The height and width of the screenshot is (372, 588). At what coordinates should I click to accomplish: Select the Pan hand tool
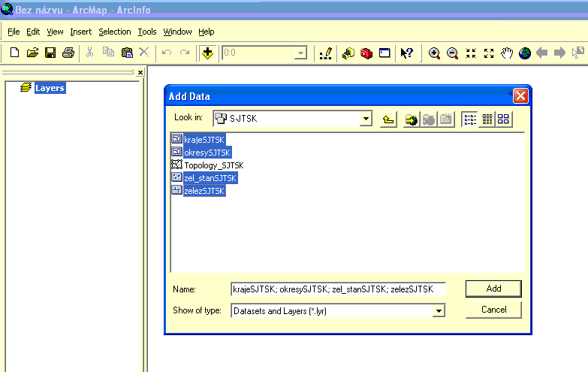[507, 53]
